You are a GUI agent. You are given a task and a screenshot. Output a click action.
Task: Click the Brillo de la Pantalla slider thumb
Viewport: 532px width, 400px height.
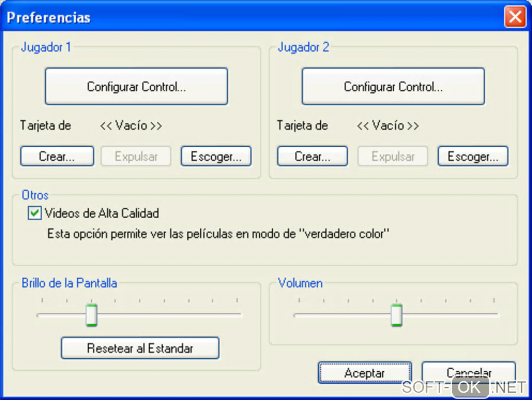coord(92,315)
